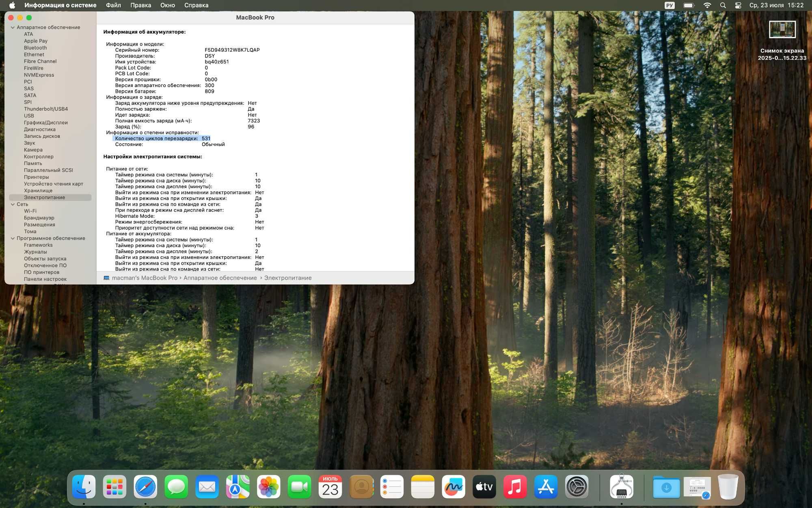Click macman's MacBook Pro in path bar
812x508 pixels.
145,278
